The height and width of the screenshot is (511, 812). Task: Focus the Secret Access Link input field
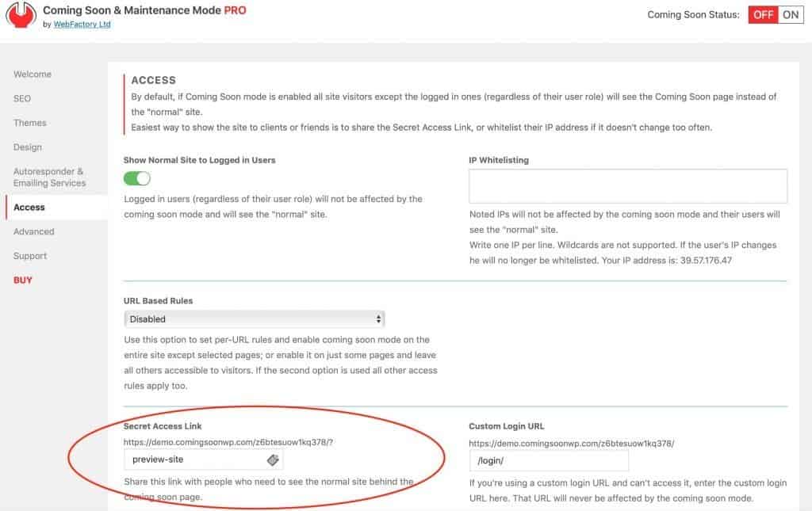click(x=203, y=460)
